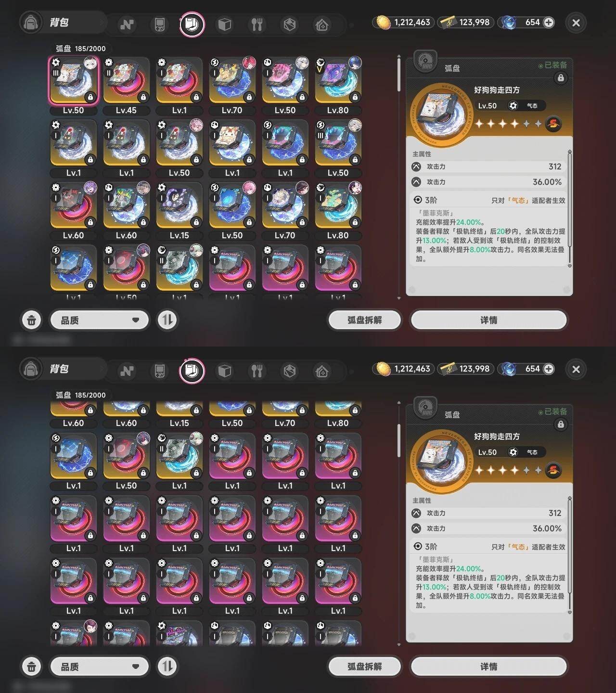Select the highlighted disc tab in upper panel
This screenshot has width=616, height=693.
192,25
